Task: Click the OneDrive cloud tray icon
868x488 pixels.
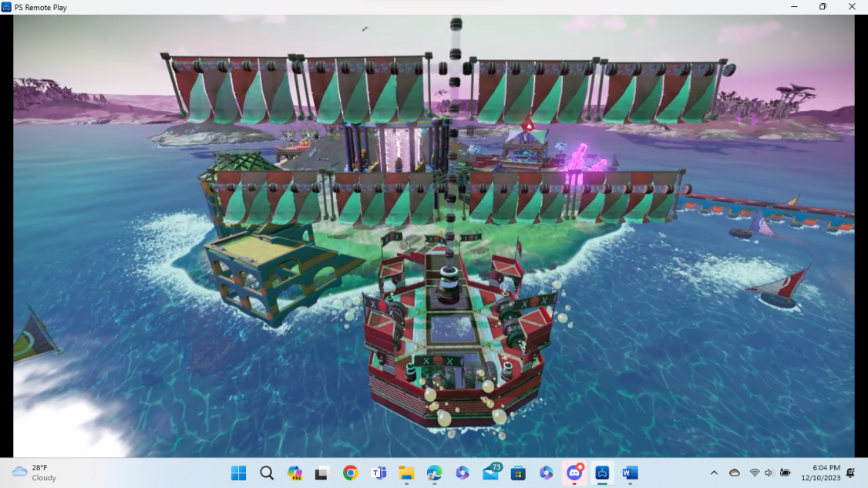Action: click(x=735, y=473)
